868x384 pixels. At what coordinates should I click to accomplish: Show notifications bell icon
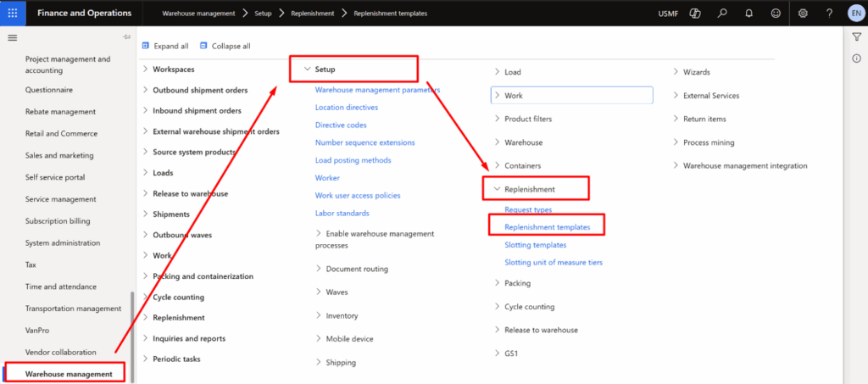(750, 14)
